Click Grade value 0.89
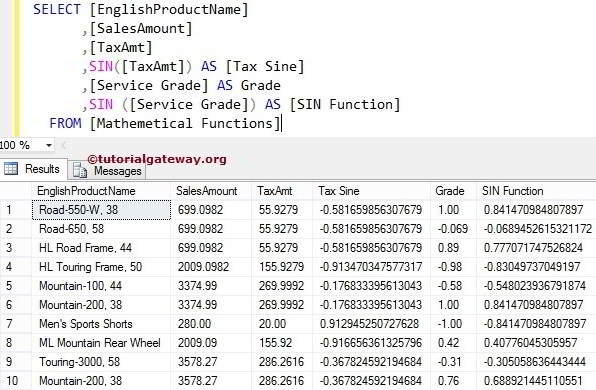Image resolution: width=596 pixels, height=390 pixels. point(448,248)
